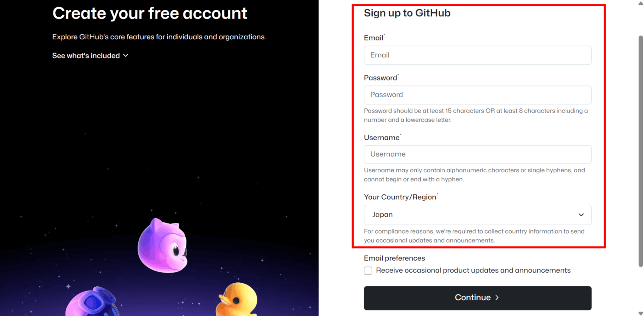The image size is (644, 316).
Task: Click the pink Mona cat mascot
Action: 163,246
